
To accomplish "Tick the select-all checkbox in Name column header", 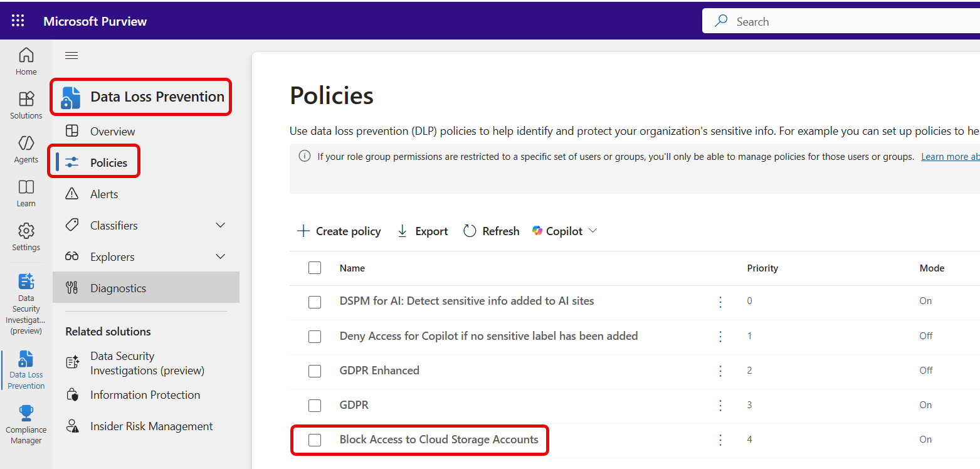I will [x=315, y=267].
